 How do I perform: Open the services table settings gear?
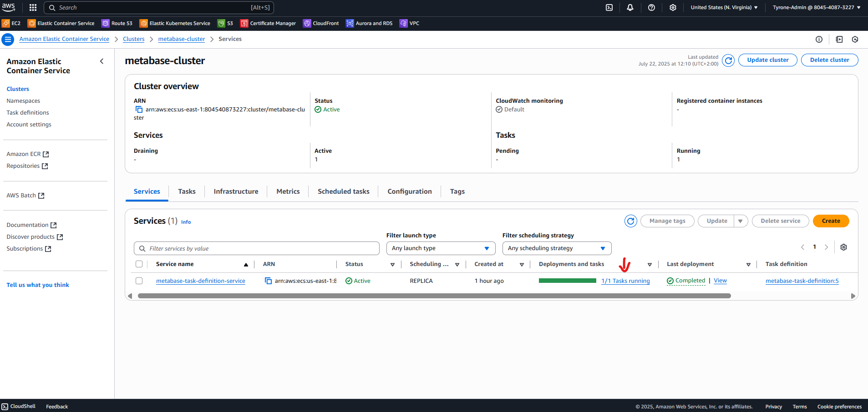(x=843, y=247)
